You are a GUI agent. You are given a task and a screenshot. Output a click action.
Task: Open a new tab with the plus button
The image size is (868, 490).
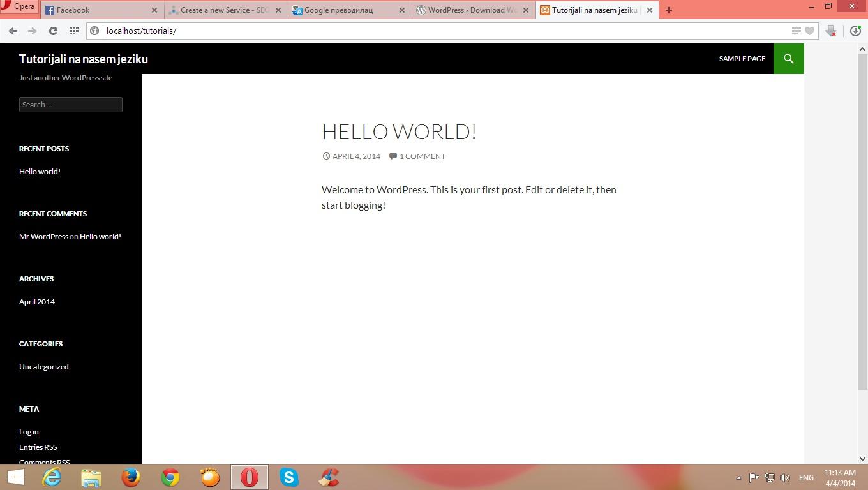click(x=668, y=10)
